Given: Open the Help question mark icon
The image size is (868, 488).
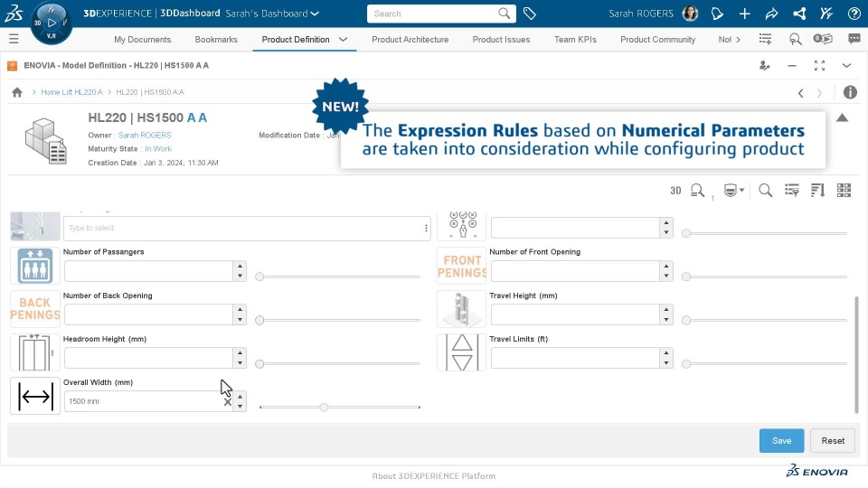Looking at the screenshot, I should [x=854, y=14].
